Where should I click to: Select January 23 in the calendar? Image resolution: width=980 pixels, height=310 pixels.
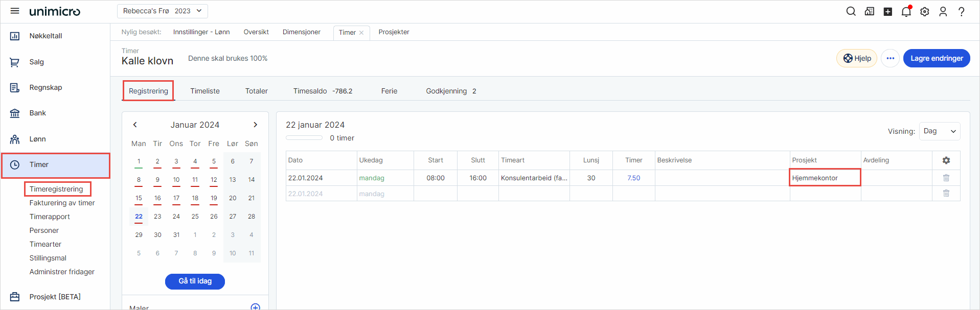point(157,217)
